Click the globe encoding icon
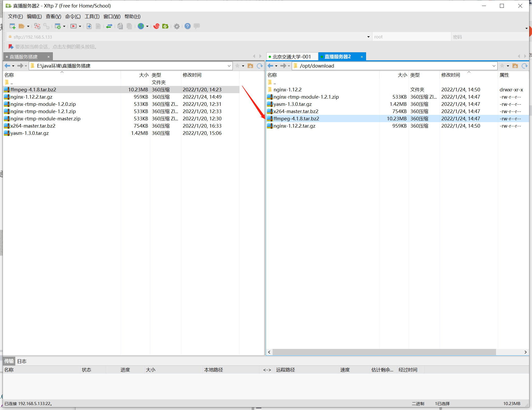532x410 pixels. coord(141,26)
